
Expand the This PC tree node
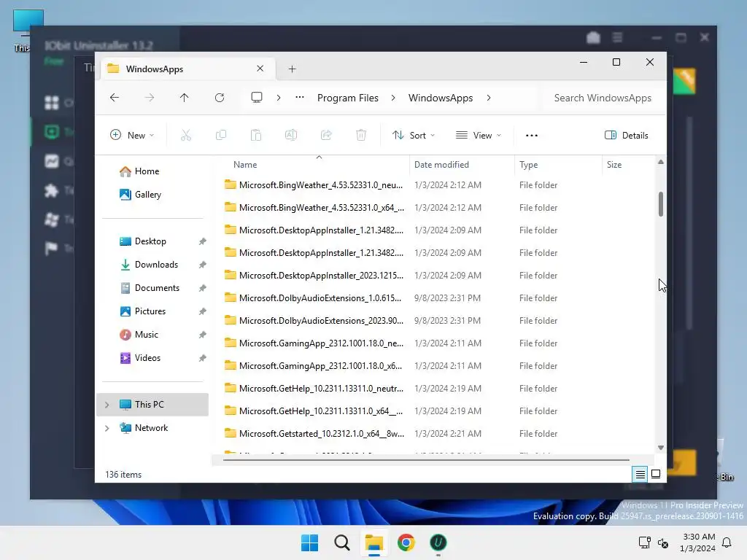coord(107,405)
